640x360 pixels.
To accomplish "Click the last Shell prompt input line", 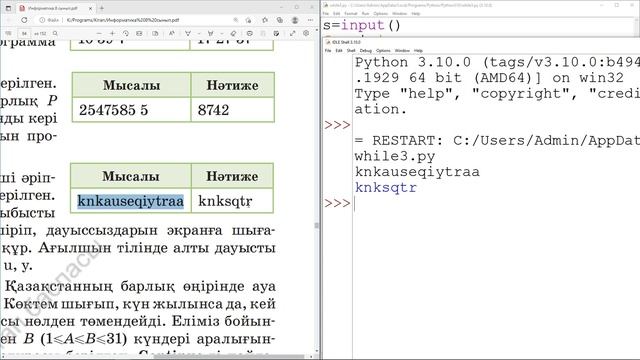I will [x=496, y=203].
